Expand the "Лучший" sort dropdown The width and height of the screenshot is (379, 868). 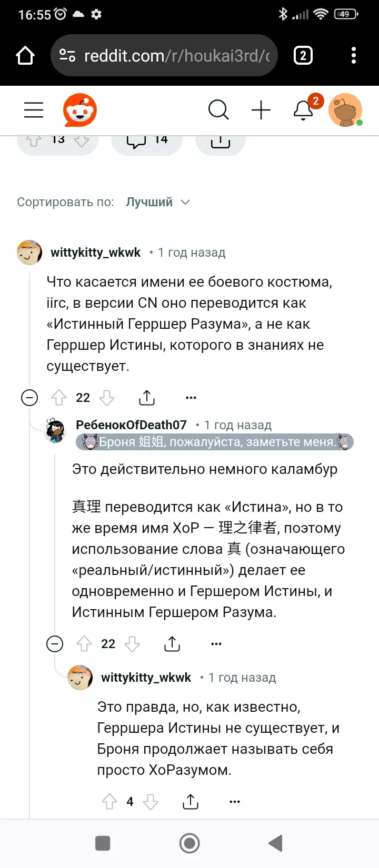(x=158, y=202)
